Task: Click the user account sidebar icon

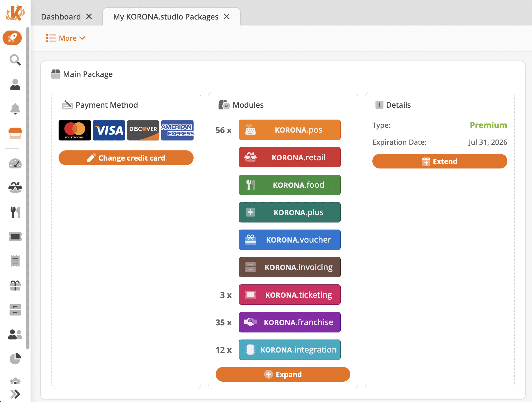Action: pos(15,85)
